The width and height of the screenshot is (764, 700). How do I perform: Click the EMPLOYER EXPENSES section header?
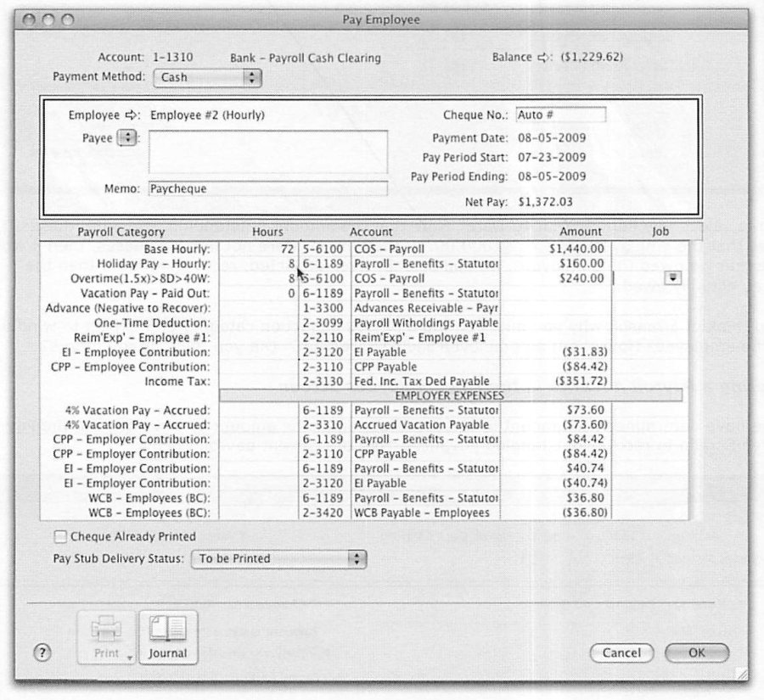tap(451, 395)
